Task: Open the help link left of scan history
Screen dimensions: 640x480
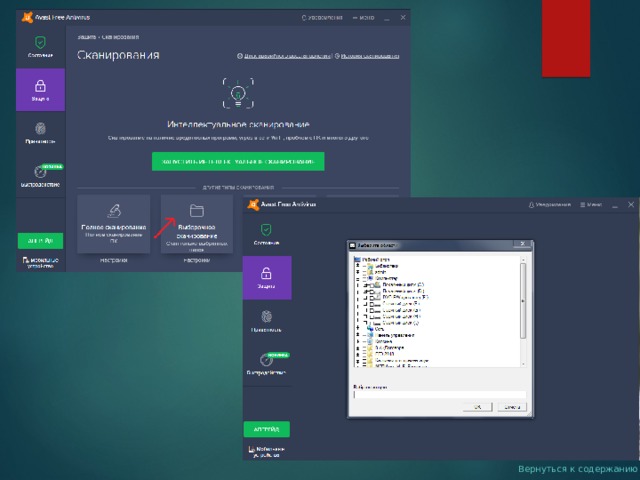Action: point(284,56)
